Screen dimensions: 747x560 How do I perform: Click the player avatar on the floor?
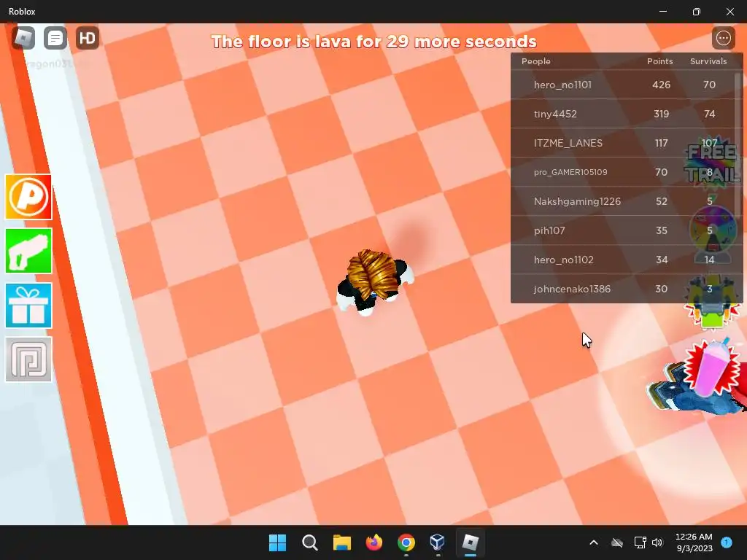(375, 282)
